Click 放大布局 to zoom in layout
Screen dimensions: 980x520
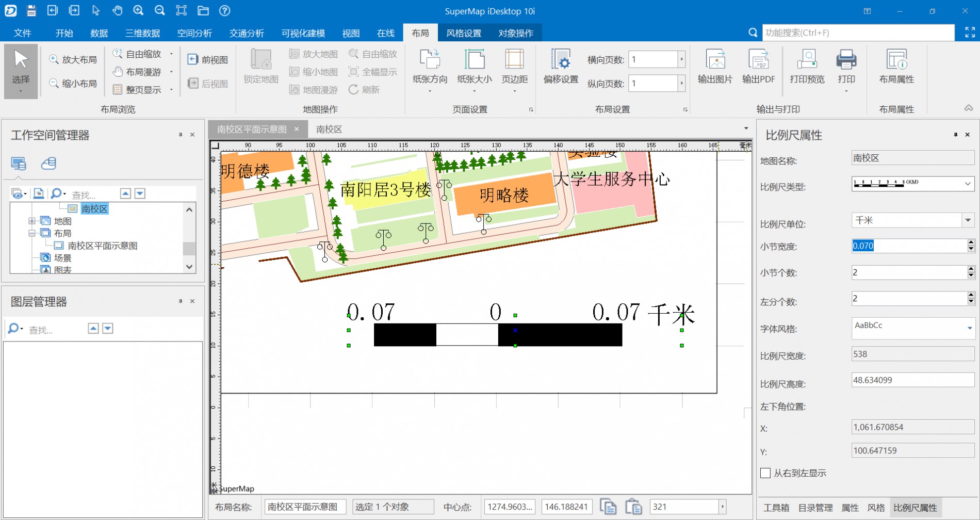pyautogui.click(x=73, y=60)
